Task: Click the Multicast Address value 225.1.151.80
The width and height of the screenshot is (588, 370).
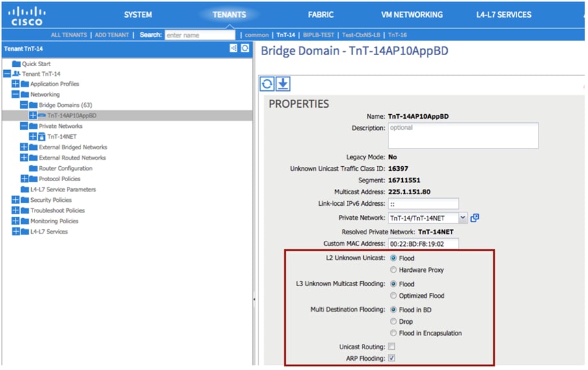Action: tap(409, 191)
